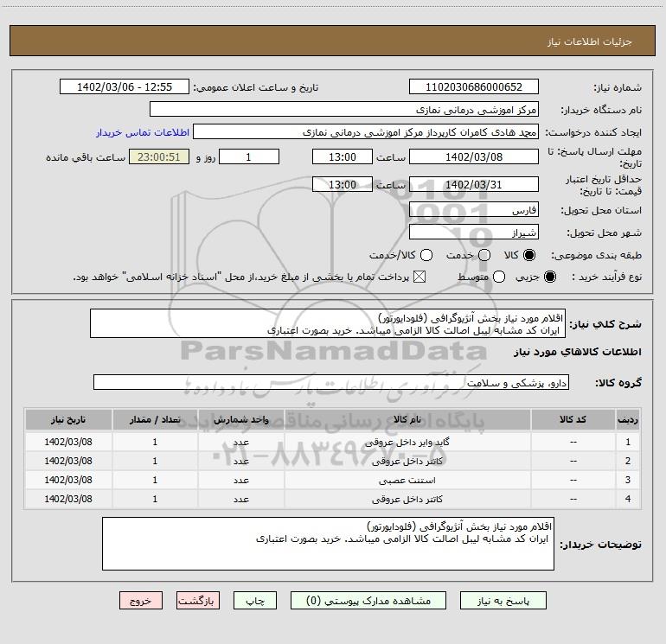Click the delivery province field فارس
Viewport: 666px width, 644px height.
(x=474, y=209)
